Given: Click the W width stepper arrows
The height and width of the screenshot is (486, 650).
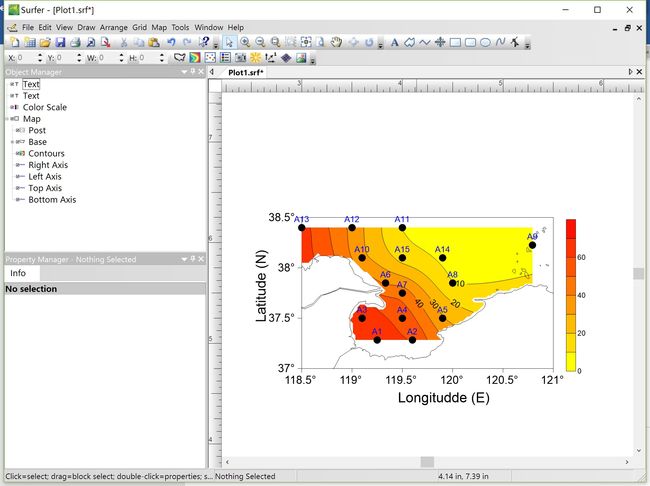Looking at the screenshot, I should (x=121, y=58).
